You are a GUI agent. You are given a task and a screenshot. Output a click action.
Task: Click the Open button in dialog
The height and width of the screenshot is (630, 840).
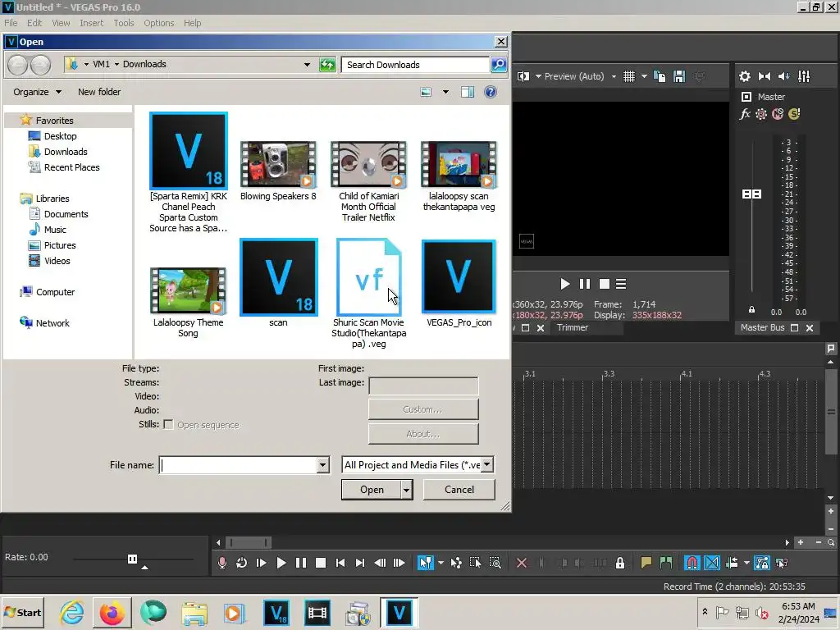[x=372, y=490]
